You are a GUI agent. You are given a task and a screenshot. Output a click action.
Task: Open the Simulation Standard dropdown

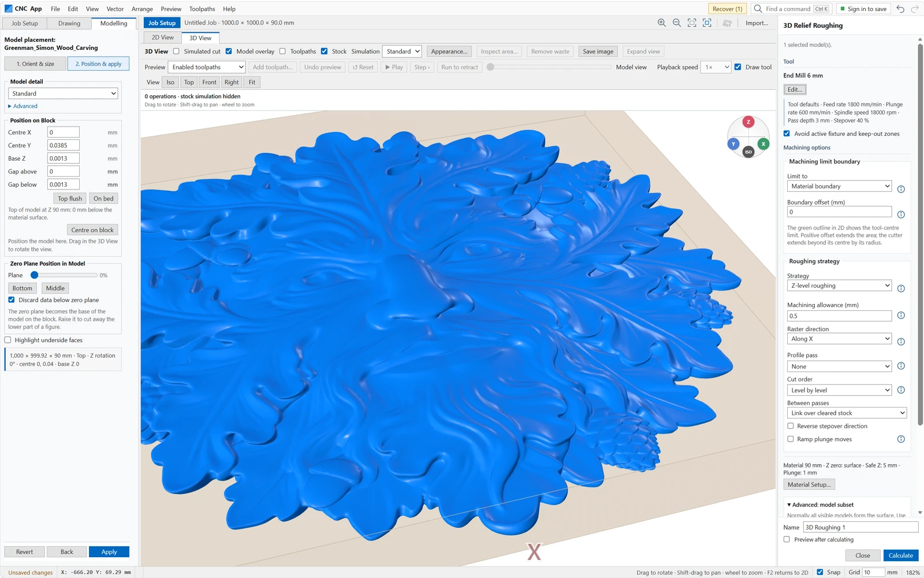click(x=403, y=51)
